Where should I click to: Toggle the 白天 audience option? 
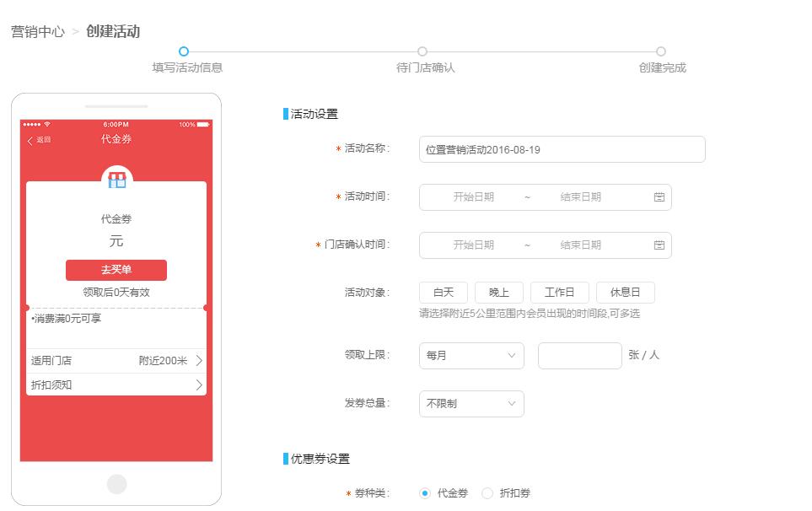[x=444, y=293]
